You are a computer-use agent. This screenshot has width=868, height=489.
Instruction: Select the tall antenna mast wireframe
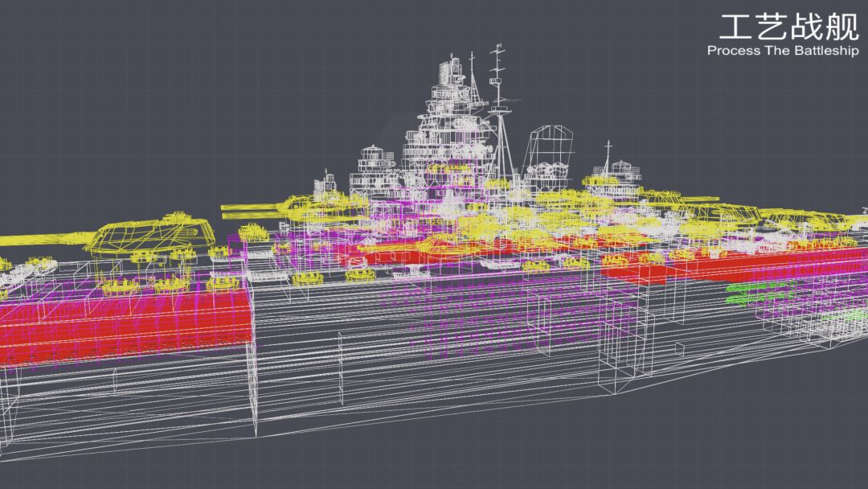(499, 111)
